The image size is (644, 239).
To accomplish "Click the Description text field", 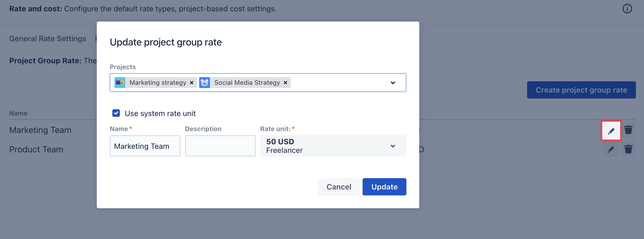I will (220, 146).
